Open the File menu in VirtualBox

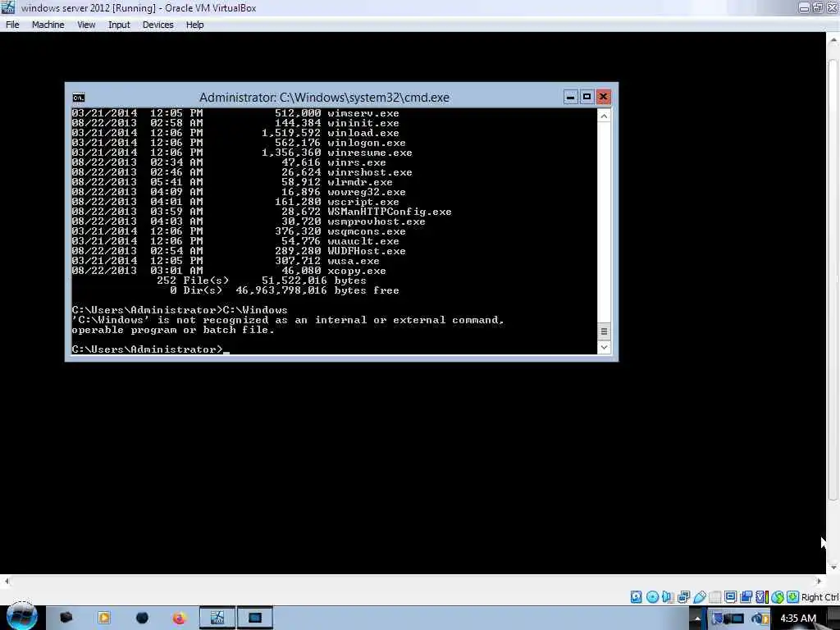pos(12,25)
